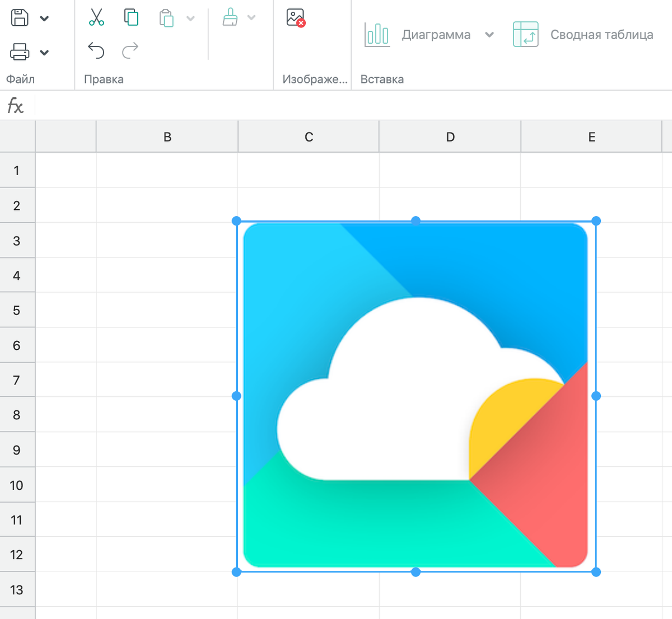Screen dimensions: 672x619
Task: Select row 2 header
Action: point(17,205)
